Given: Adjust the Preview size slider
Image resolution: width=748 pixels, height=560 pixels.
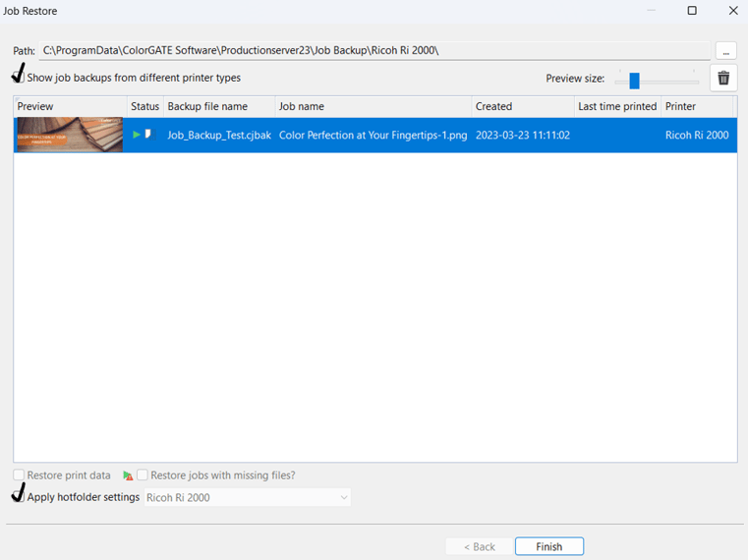Looking at the screenshot, I should (635, 81).
